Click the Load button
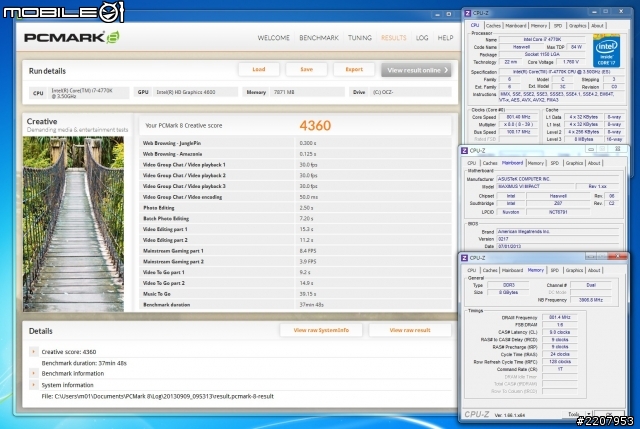This screenshot has width=640, height=429. [x=259, y=69]
